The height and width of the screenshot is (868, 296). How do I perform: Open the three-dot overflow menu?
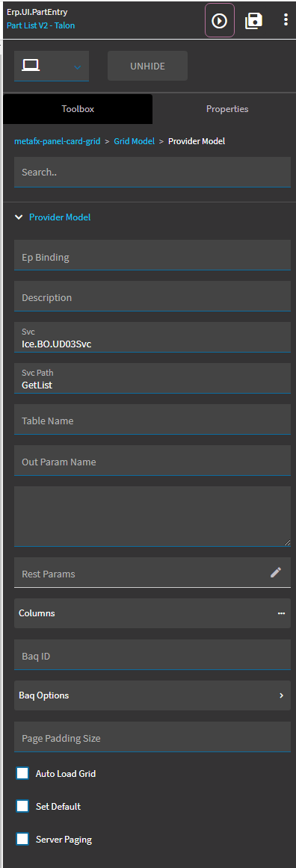point(286,20)
